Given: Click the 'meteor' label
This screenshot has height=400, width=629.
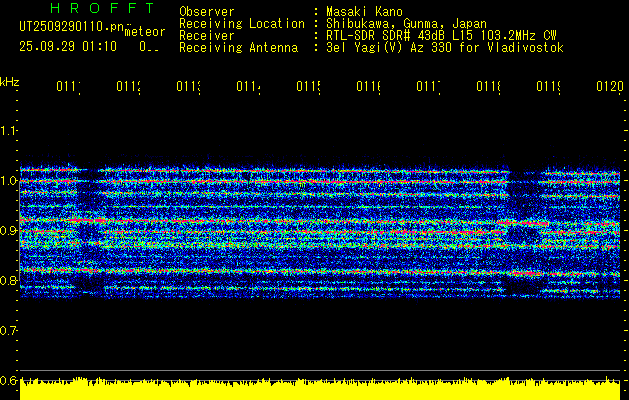Looking at the screenshot, I should pyautogui.click(x=144, y=32).
